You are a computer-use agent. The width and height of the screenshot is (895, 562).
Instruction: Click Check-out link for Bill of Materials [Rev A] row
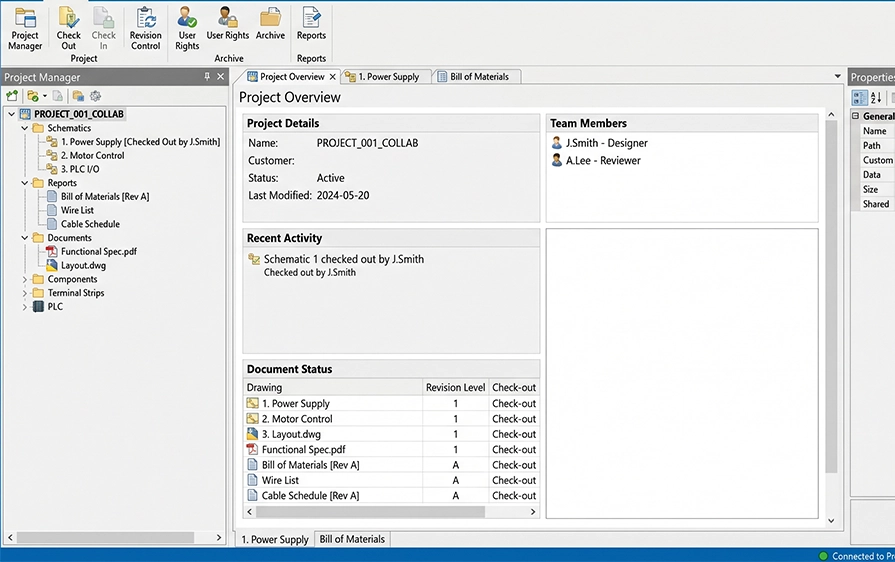click(x=514, y=465)
